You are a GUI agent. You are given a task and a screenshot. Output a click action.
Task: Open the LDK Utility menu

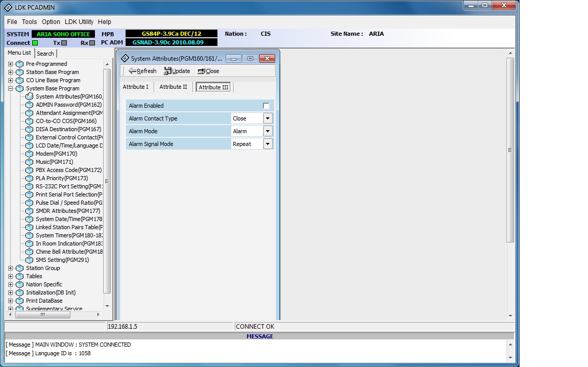click(79, 22)
